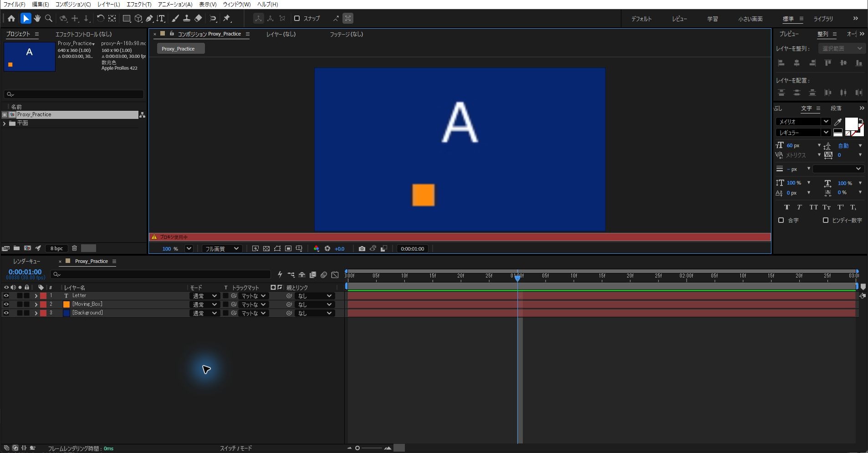Image resolution: width=868 pixels, height=453 pixels.
Task: Select the Zoom tool
Action: (49, 18)
